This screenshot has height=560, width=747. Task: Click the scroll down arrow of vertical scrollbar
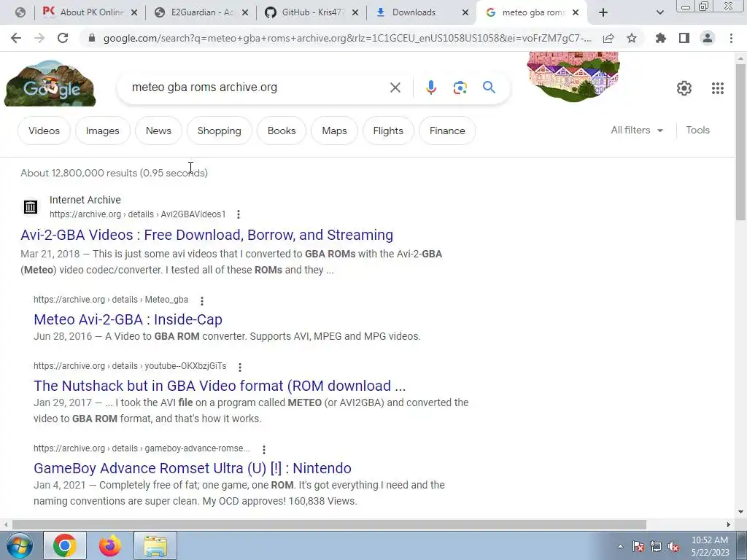pyautogui.click(x=741, y=513)
